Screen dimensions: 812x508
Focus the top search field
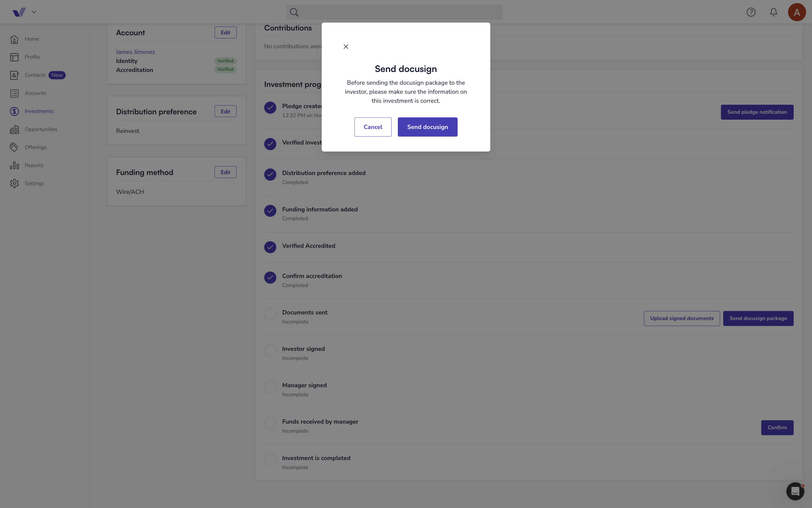click(394, 12)
